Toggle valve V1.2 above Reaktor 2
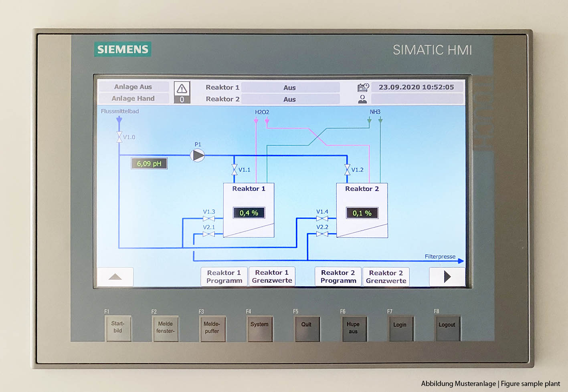The width and height of the screenshot is (568, 392). pos(347,170)
